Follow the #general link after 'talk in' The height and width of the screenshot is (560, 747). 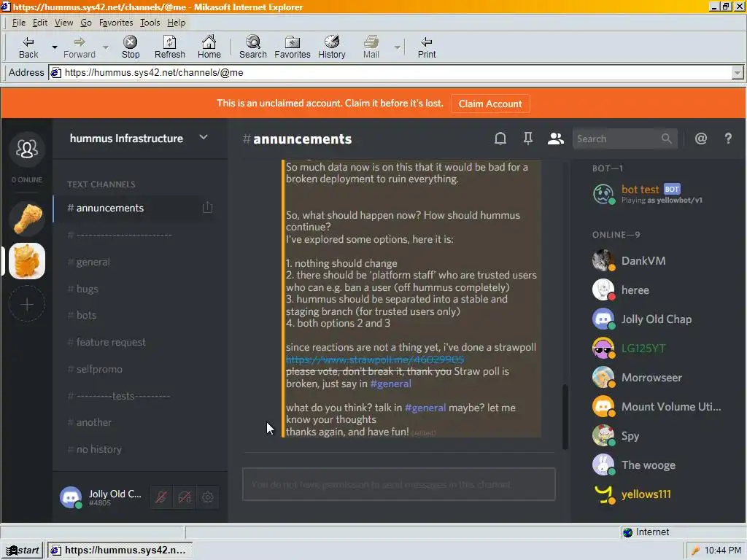point(425,408)
